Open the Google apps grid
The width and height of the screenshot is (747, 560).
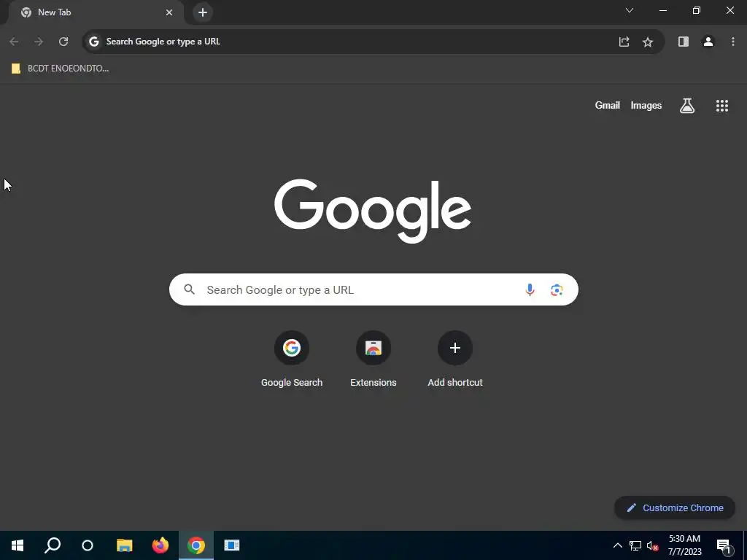coord(721,106)
